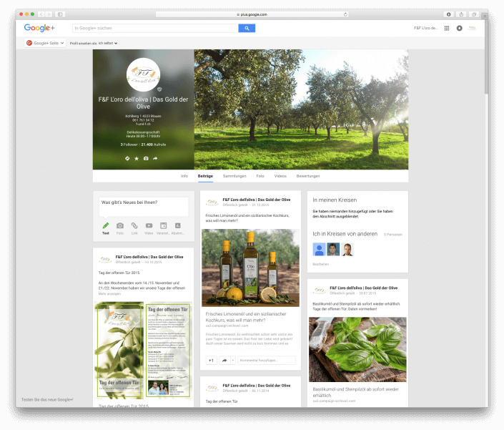Viewport: 504px width, 430px height.
Task: Open 'Basilikumöl und Steinpilzöl ab sofort wieder' link
Action: [x=355, y=392]
